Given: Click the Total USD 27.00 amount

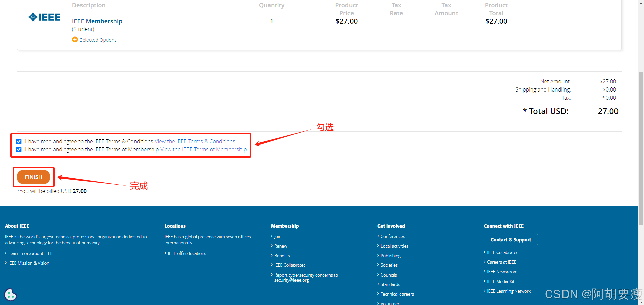Looking at the screenshot, I should pos(608,111).
